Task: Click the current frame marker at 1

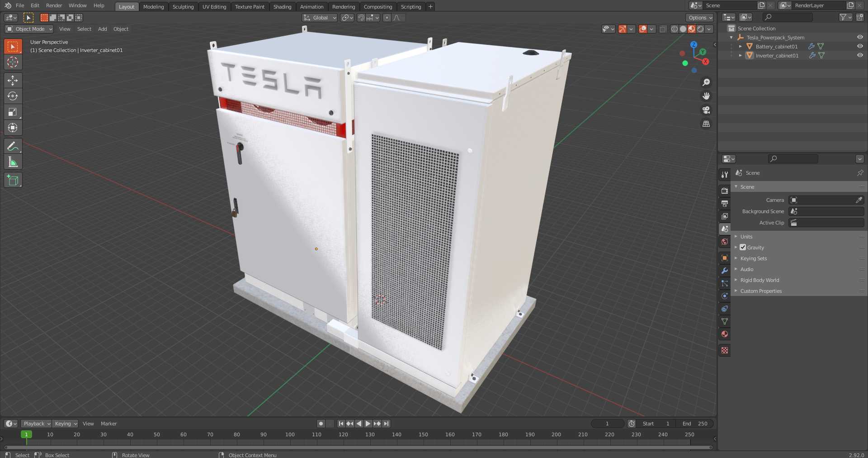Action: 26,434
